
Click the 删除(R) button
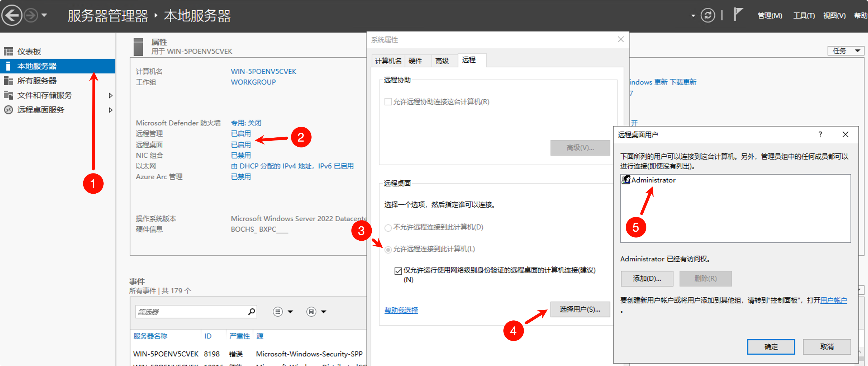click(705, 278)
